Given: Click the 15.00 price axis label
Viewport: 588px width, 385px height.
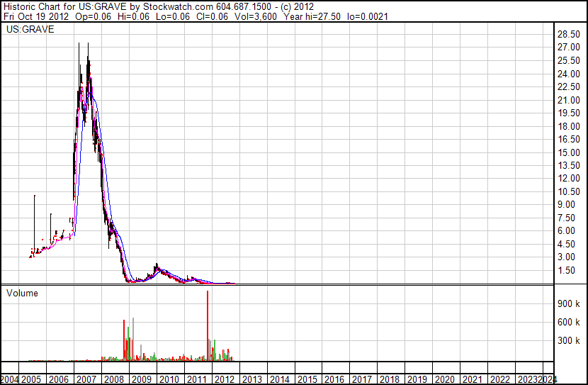Looking at the screenshot, I should point(568,152).
